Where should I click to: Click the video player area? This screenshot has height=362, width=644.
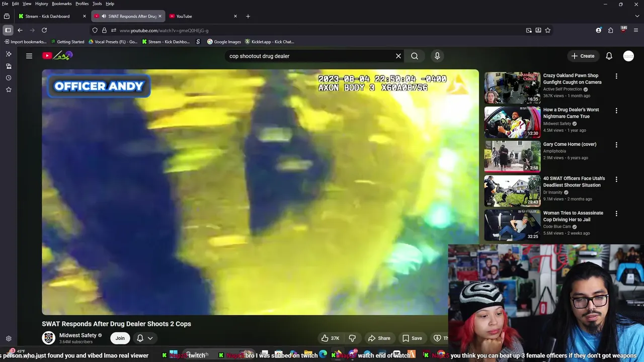260,192
